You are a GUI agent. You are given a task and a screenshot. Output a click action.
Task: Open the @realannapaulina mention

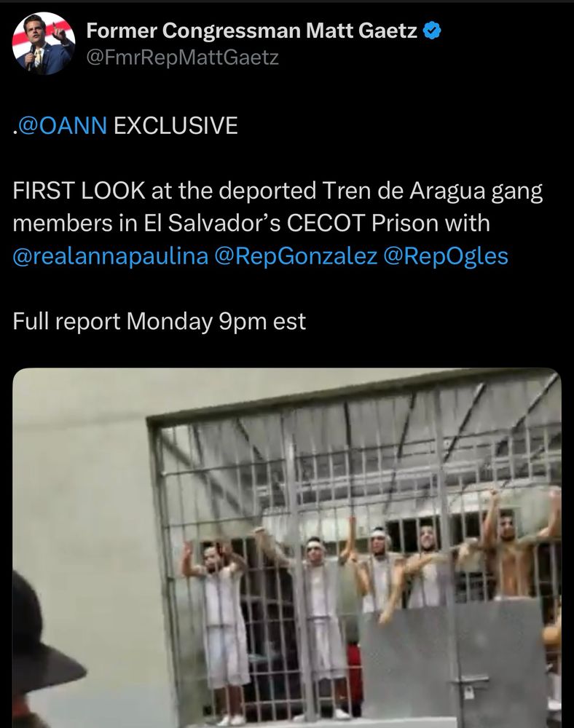click(x=111, y=256)
